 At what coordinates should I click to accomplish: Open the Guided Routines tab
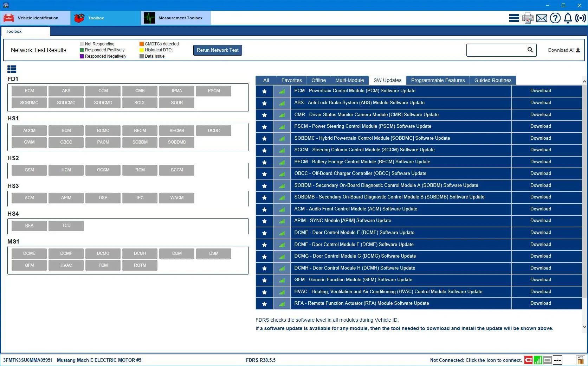[493, 80]
